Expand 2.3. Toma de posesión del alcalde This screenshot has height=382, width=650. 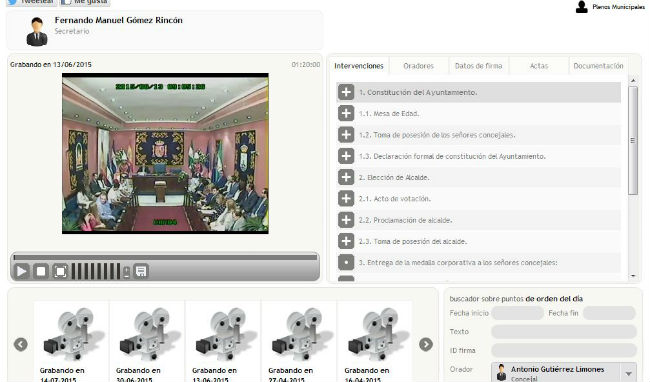point(346,241)
